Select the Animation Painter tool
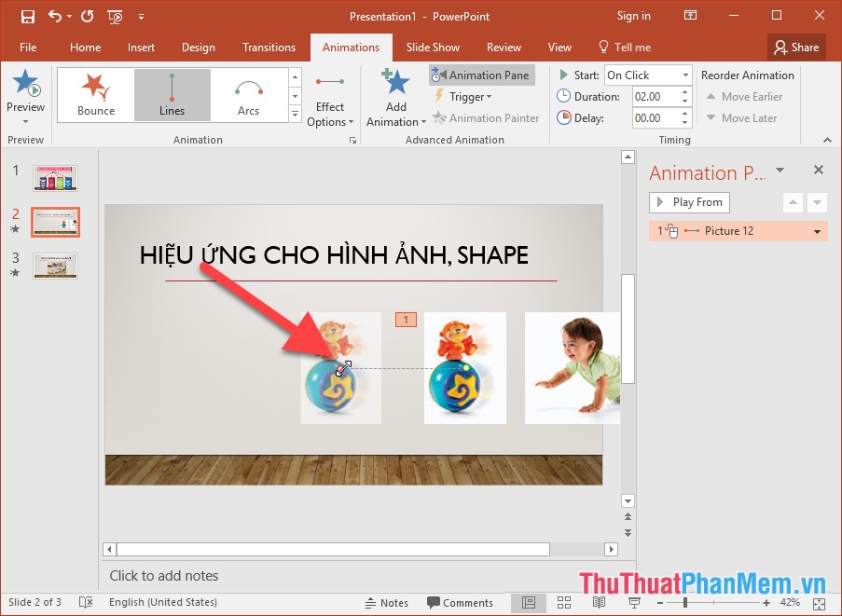This screenshot has height=616, width=842. coord(486,117)
